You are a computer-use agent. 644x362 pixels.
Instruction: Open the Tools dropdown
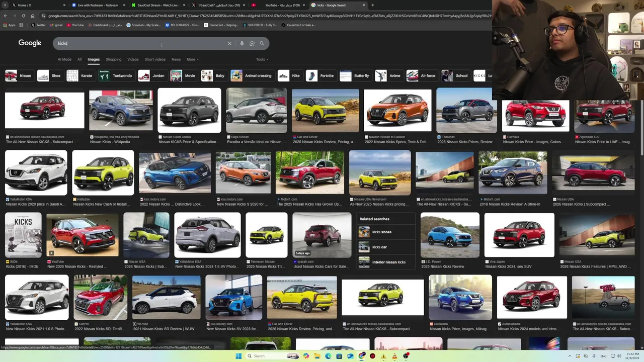point(262,59)
